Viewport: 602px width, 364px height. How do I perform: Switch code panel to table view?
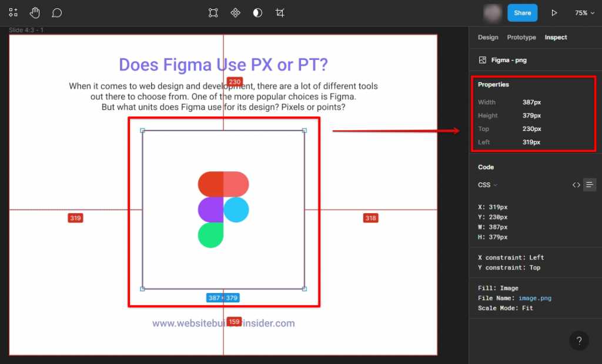click(x=576, y=185)
